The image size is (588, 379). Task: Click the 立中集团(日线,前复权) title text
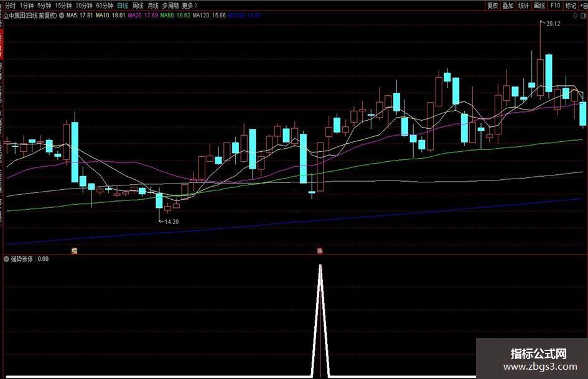pyautogui.click(x=30, y=16)
